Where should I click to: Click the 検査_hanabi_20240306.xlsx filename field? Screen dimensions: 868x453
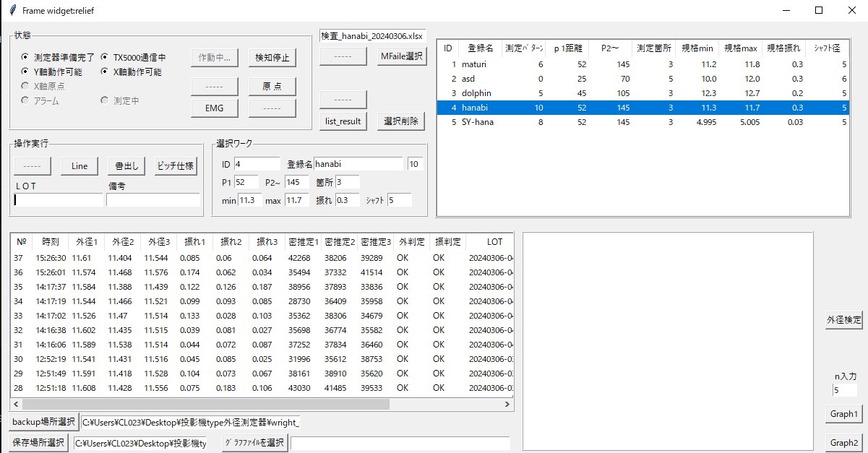372,36
